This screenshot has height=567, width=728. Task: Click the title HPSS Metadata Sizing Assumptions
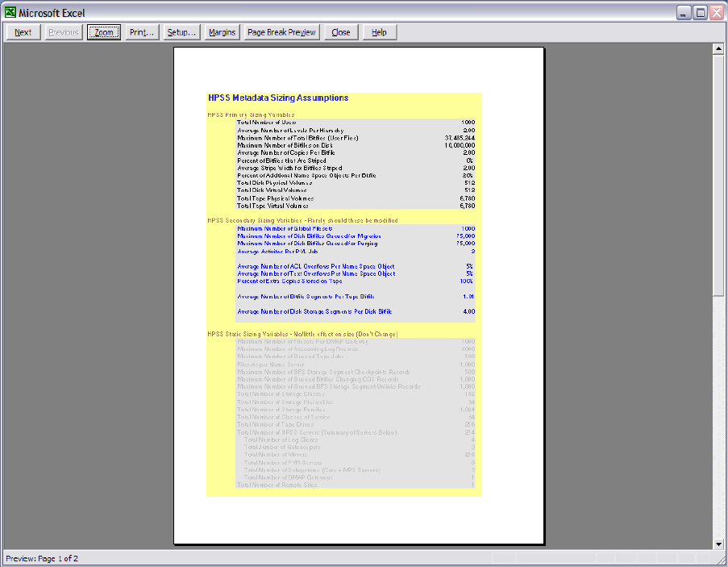click(x=278, y=98)
